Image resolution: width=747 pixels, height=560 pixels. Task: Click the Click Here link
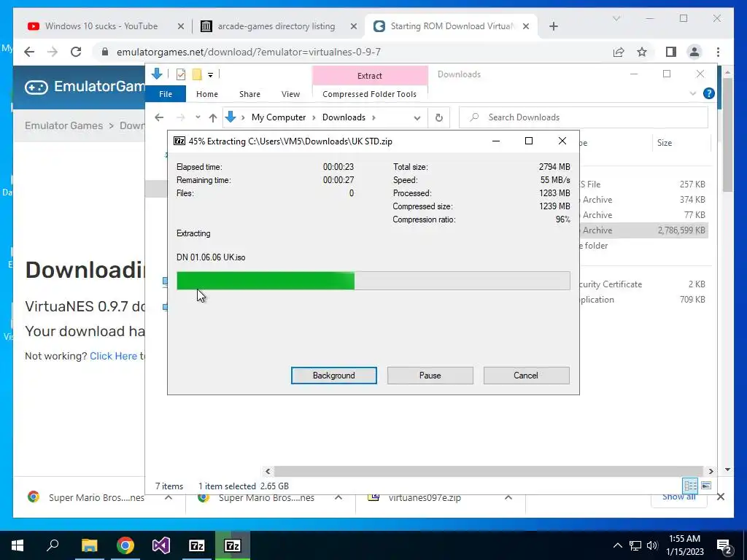113,356
